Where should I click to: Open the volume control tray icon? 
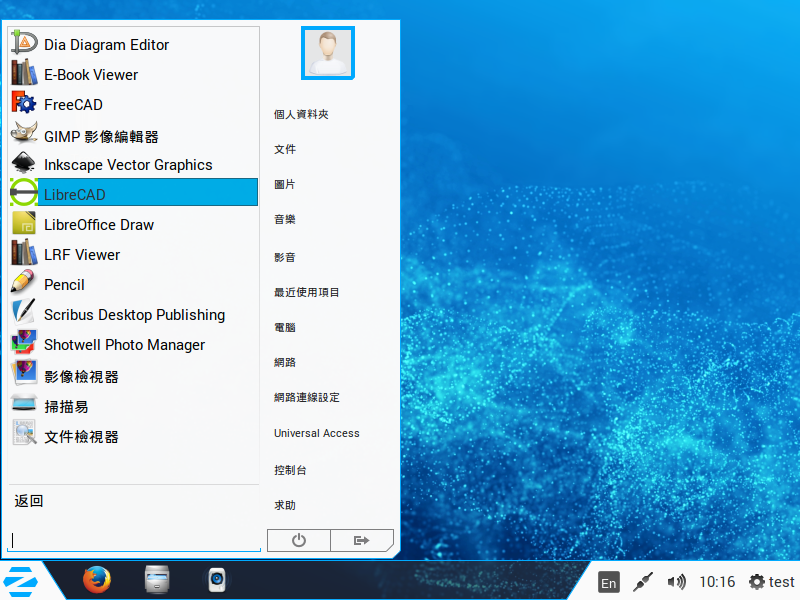[677, 582]
